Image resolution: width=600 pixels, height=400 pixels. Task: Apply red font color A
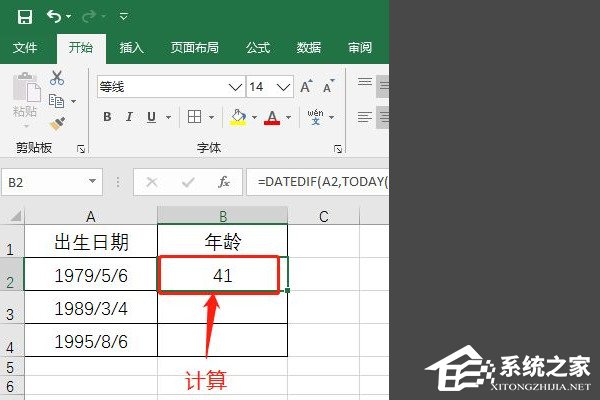click(x=272, y=117)
